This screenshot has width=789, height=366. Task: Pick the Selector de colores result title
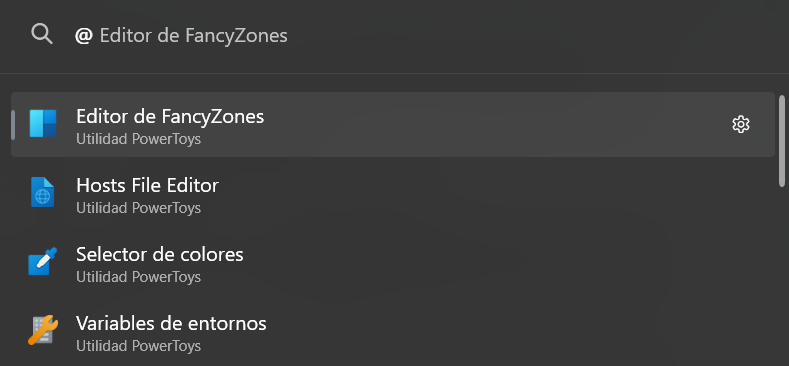pyautogui.click(x=160, y=254)
